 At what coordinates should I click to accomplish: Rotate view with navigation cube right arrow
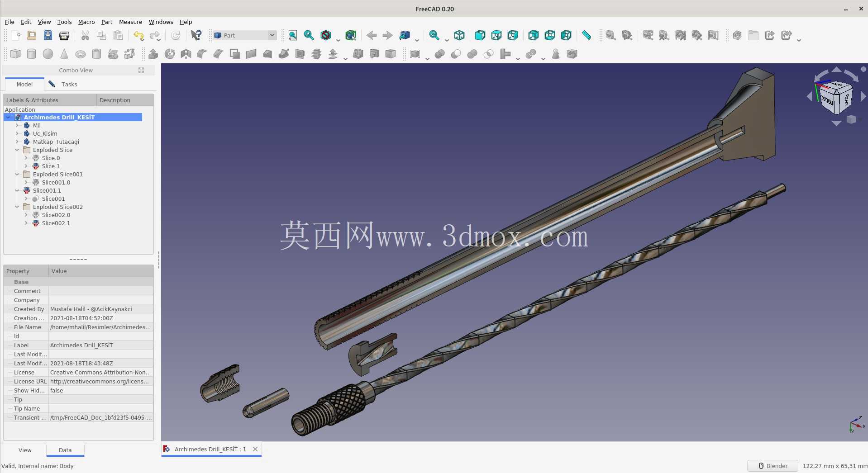(x=863, y=96)
